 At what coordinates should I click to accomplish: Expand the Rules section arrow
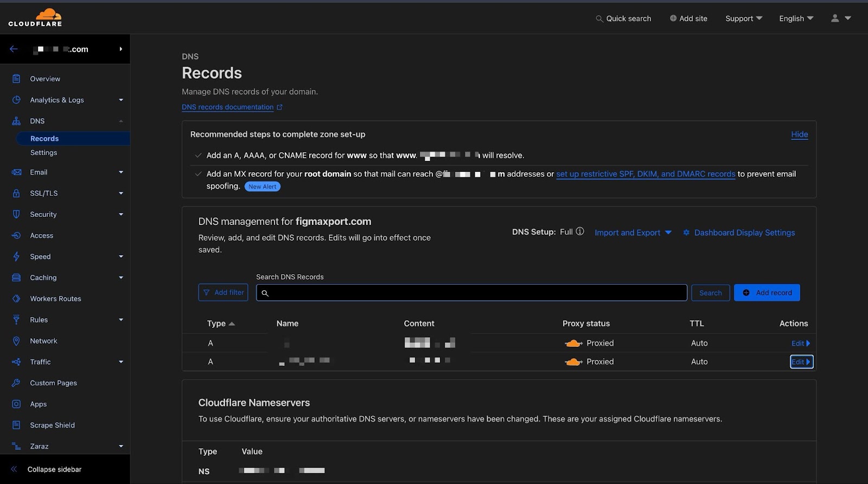(121, 320)
